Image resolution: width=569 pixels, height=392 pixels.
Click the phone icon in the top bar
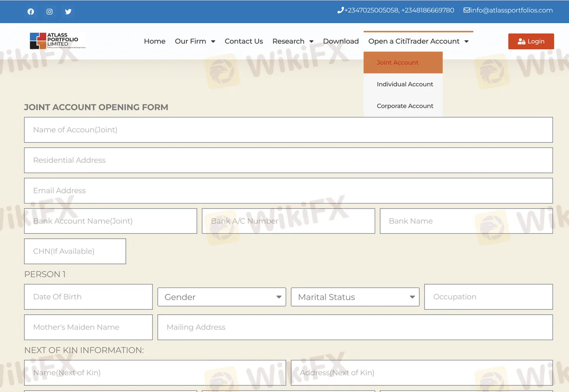point(341,10)
